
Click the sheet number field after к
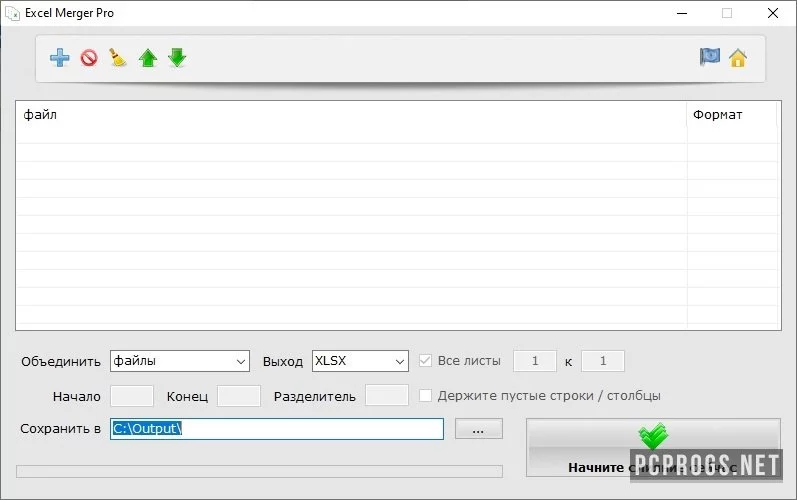click(603, 361)
